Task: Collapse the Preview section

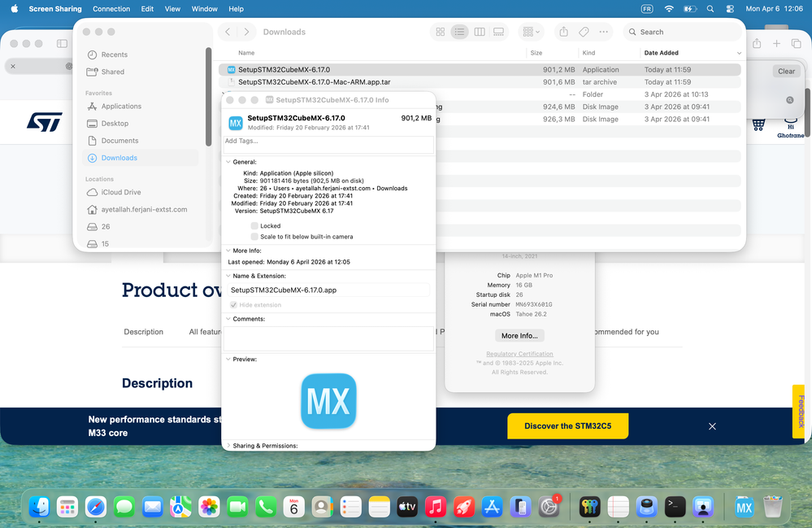Action: point(228,359)
